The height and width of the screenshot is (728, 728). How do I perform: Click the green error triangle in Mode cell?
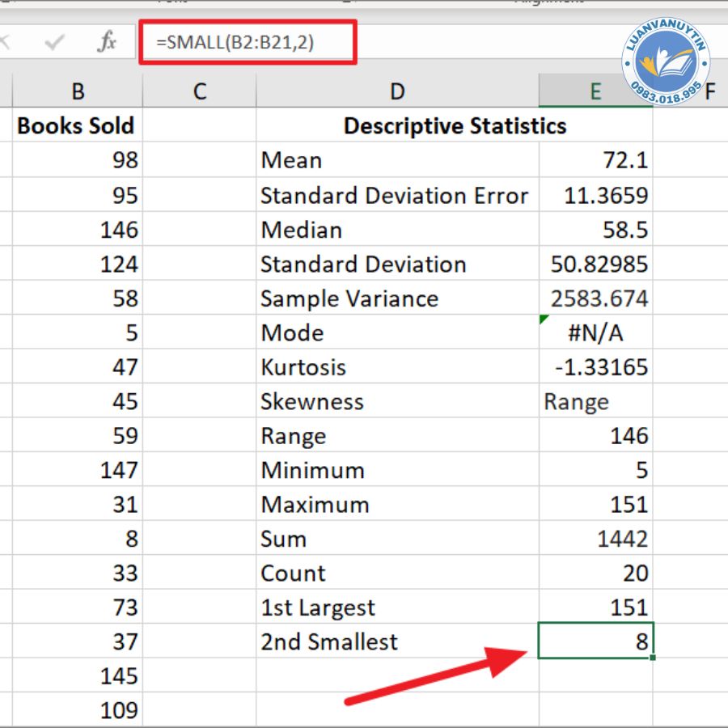[544, 320]
